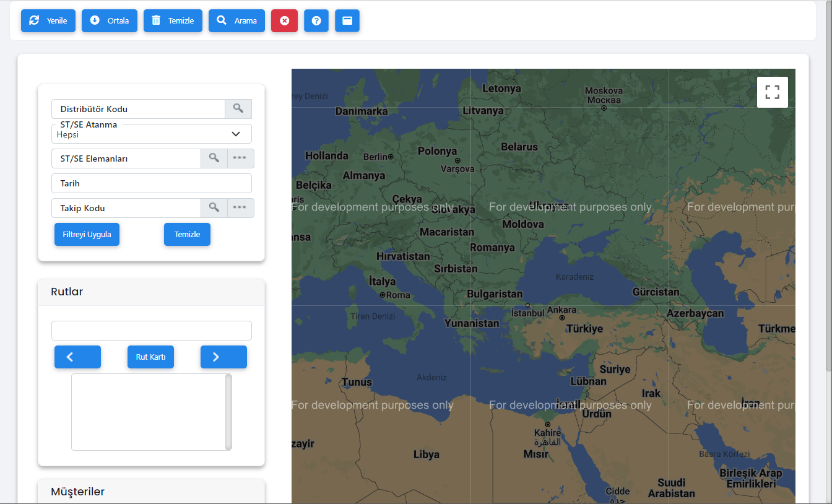Click İtalya label on the map
This screenshot has width=832, height=504.
click(x=382, y=281)
